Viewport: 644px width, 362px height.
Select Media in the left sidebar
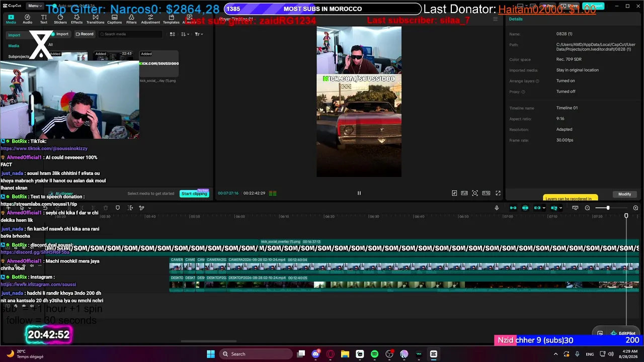[14, 46]
